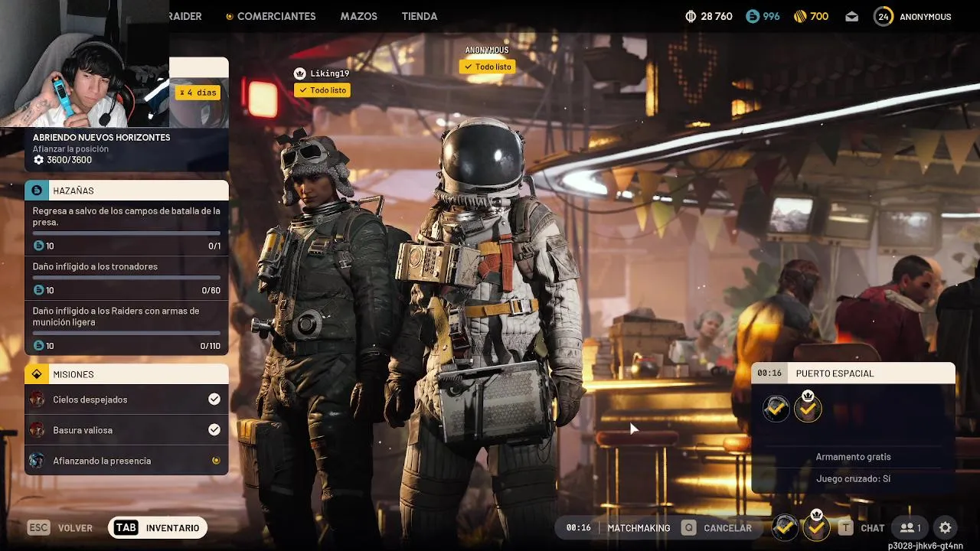
Task: Open the Raider tab
Action: pos(185,16)
